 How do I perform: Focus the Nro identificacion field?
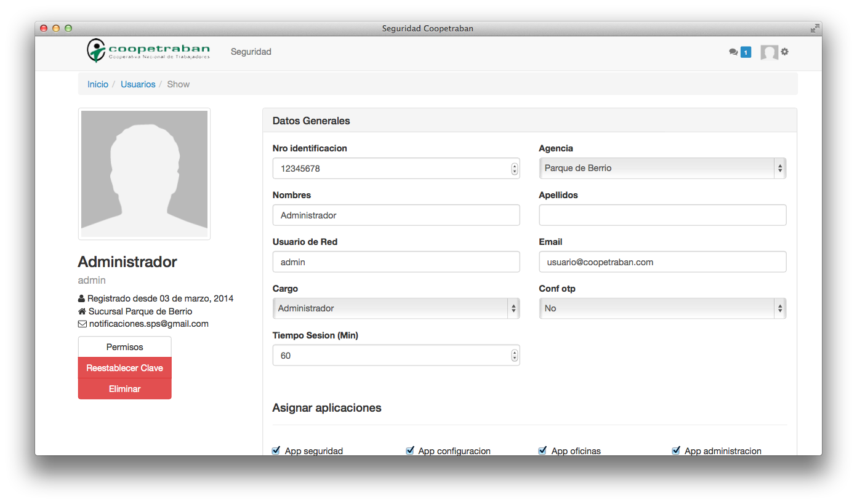tap(396, 169)
